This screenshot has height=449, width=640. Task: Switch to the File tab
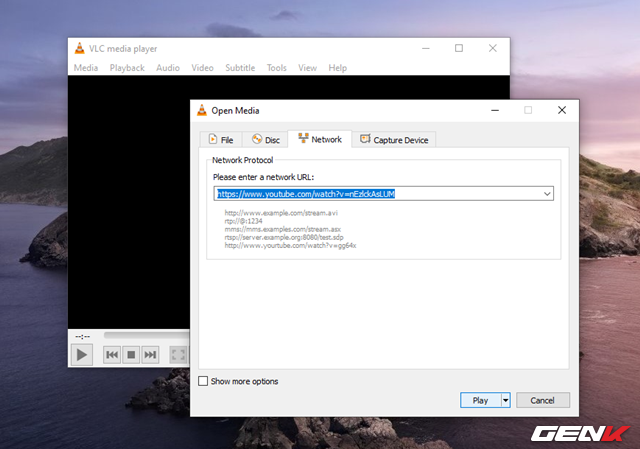[221, 140]
